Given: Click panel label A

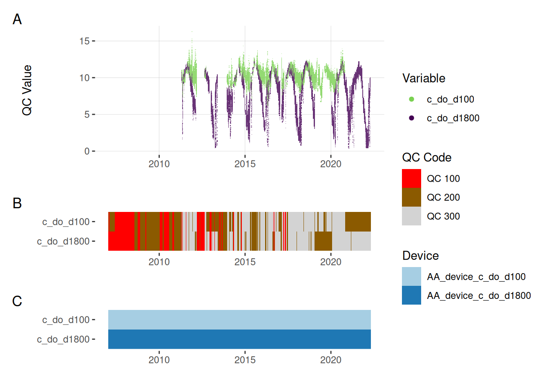Looking at the screenshot, I should [x=17, y=19].
